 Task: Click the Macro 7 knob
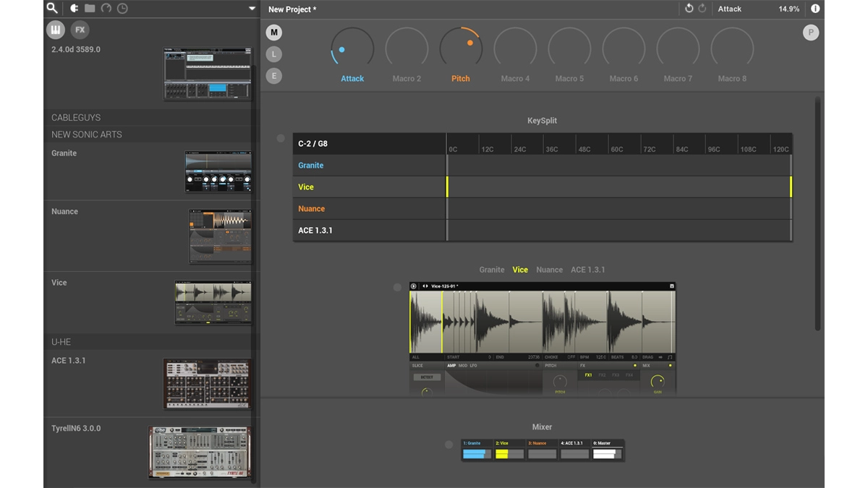678,48
